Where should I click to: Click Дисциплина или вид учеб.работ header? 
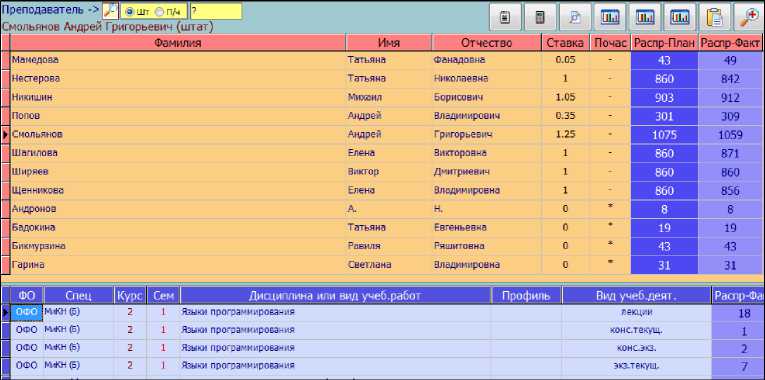[335, 295]
